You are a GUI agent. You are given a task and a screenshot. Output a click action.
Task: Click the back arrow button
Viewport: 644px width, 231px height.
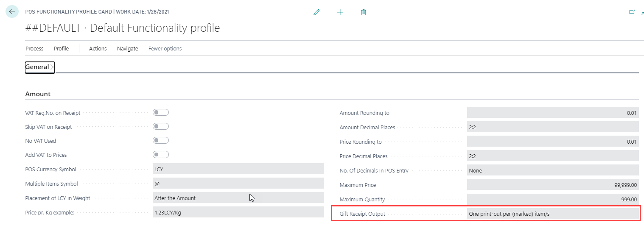[12, 12]
